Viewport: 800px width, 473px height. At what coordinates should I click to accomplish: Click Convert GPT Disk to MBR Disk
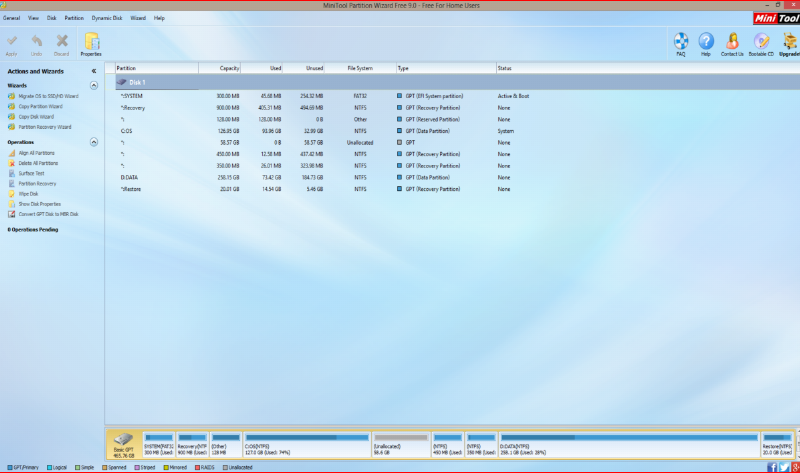tap(47, 214)
